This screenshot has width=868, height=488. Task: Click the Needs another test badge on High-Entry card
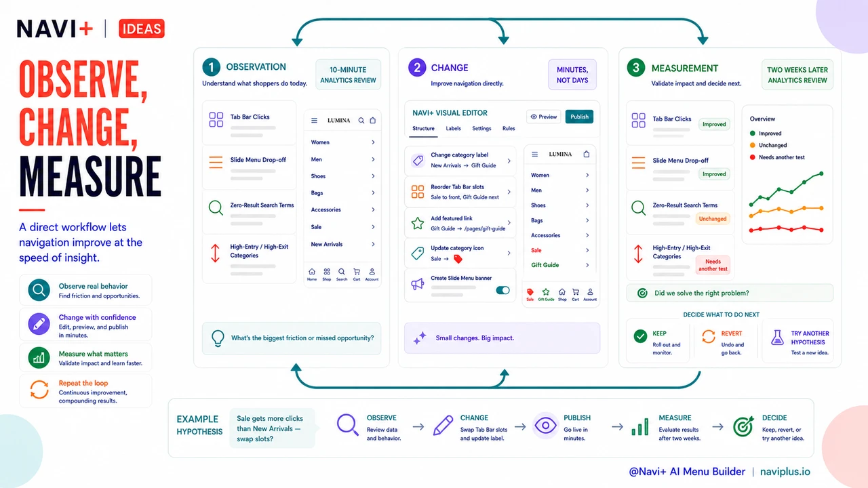point(713,265)
